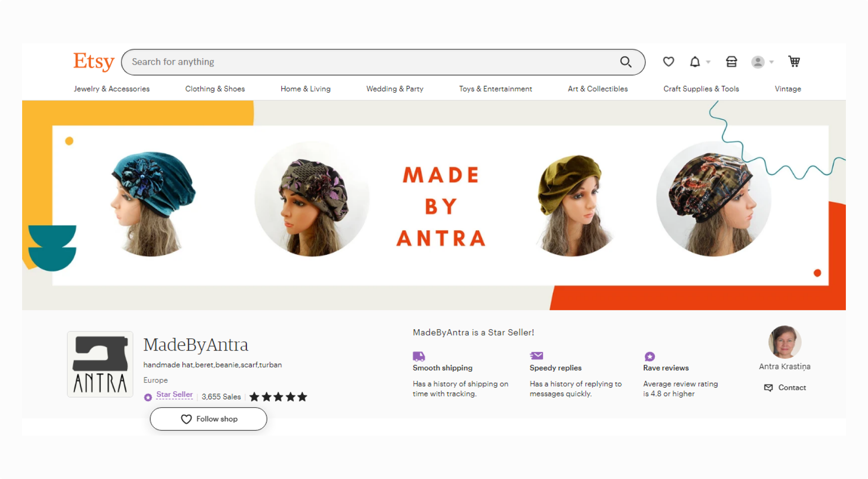Screen dimensions: 868x479
Task: Click the MADE BY ANTRA banner text
Action: point(441,207)
